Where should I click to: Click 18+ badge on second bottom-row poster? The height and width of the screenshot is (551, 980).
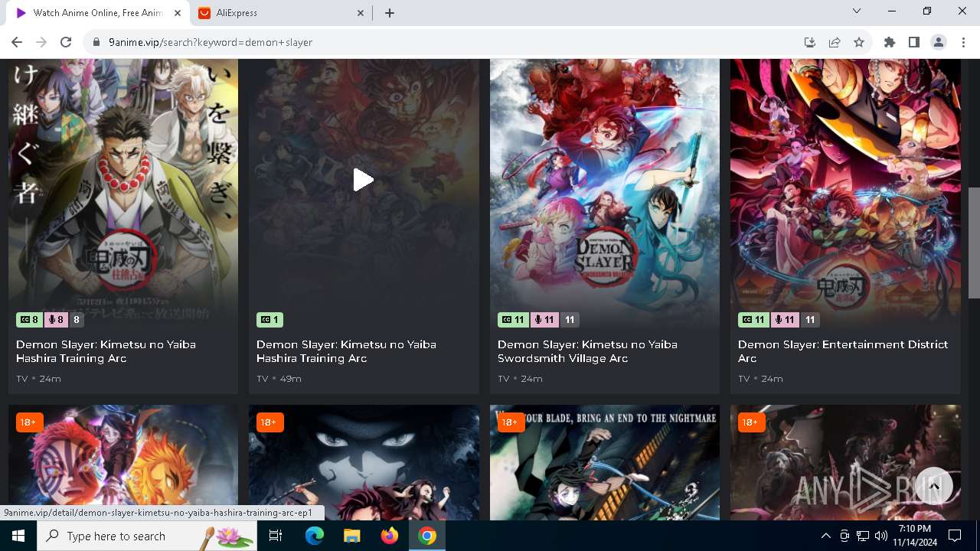point(269,422)
